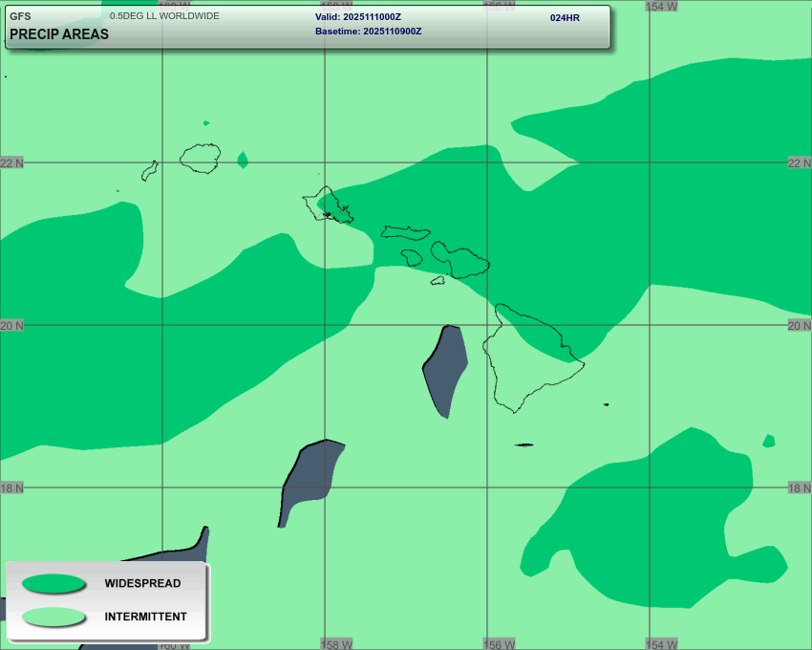Click the Intermittent light green legend swatch
Viewport: 812px width, 650px height.
coord(53,617)
